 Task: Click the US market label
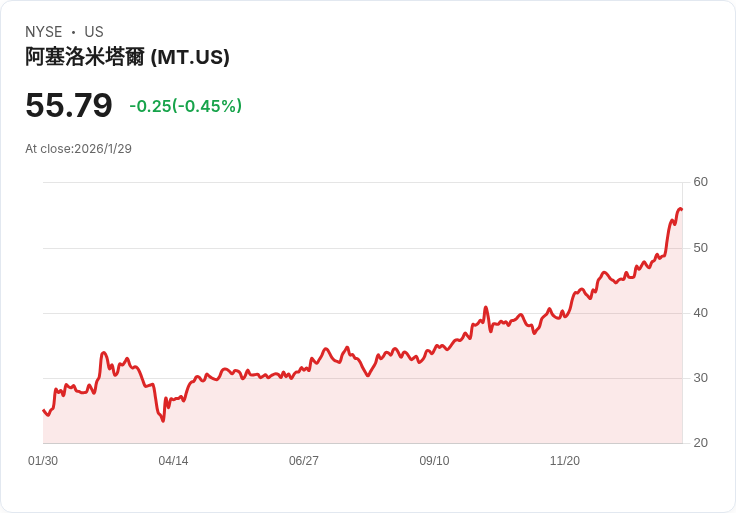coord(94,32)
